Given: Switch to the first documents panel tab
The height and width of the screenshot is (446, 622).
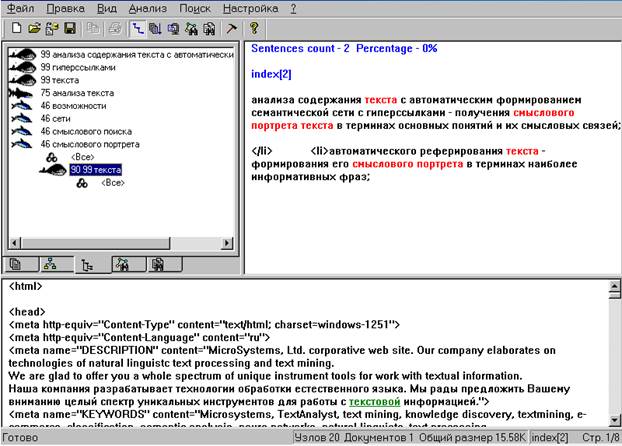Looking at the screenshot, I should (x=16, y=265).
